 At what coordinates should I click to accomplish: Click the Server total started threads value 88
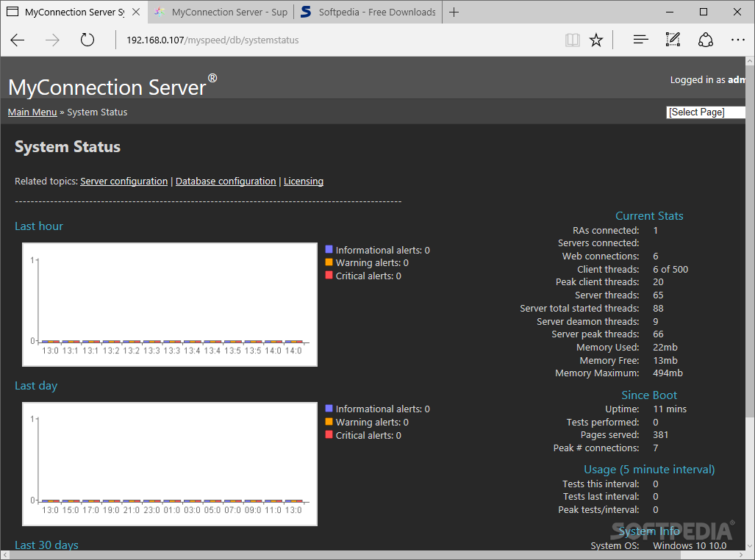[x=658, y=308]
